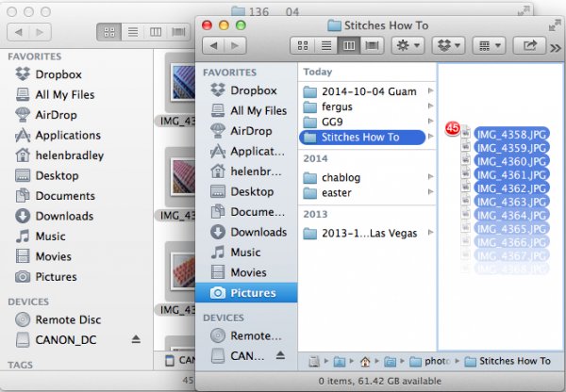
Task: Enable Cover Flow view in front window
Action: click(373, 44)
